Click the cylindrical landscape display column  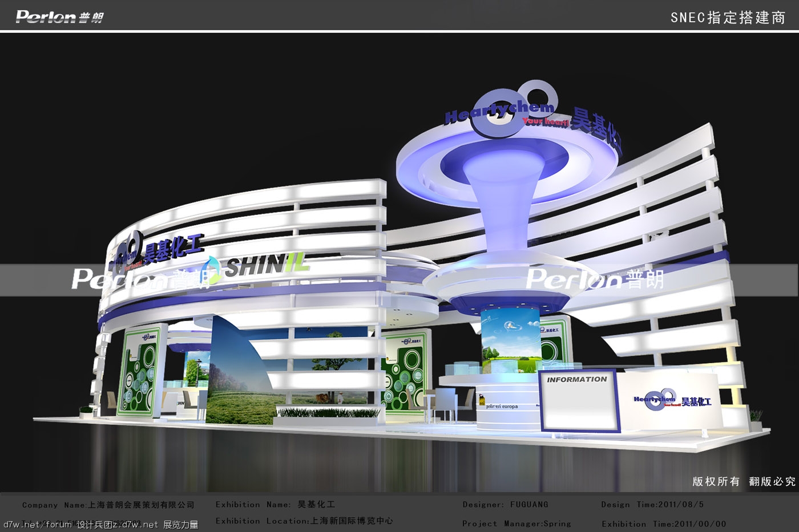[510, 342]
